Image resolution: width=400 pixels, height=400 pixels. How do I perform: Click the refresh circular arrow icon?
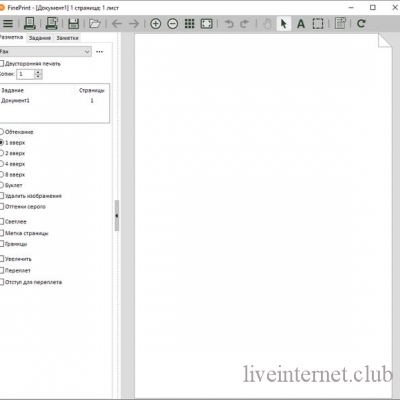(361, 24)
